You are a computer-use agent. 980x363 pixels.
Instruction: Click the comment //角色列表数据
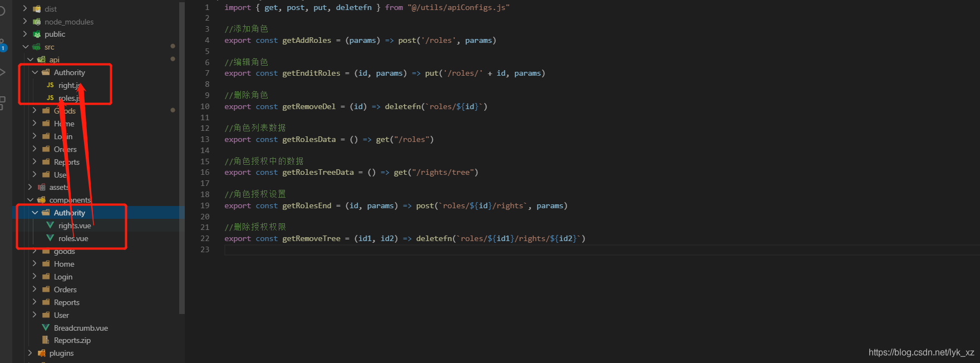255,128
